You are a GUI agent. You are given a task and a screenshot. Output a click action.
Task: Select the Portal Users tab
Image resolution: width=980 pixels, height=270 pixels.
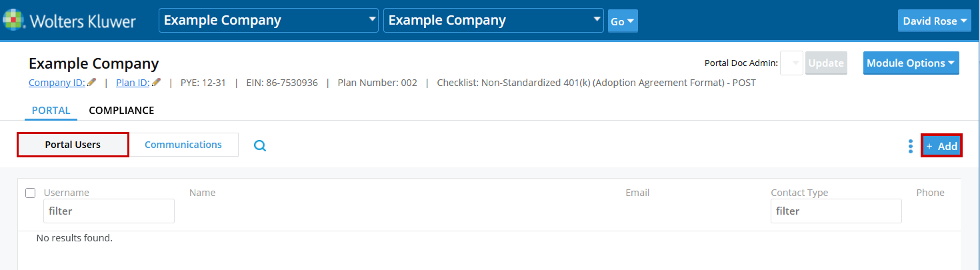click(73, 145)
